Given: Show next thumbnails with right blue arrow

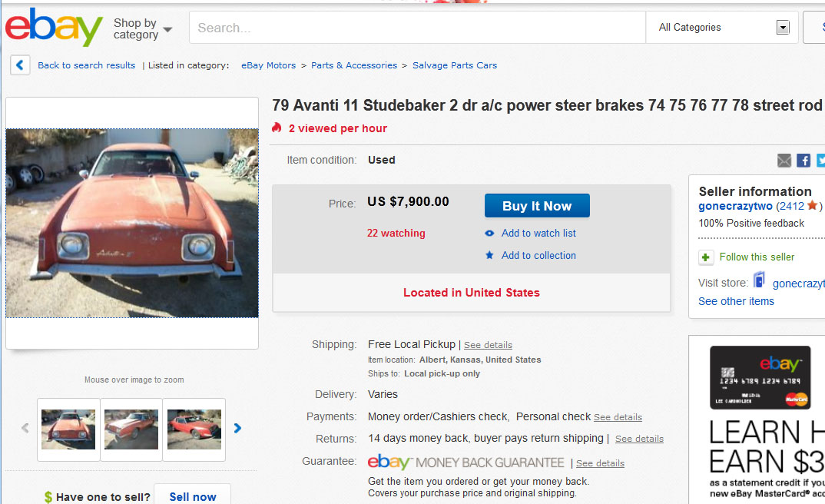Looking at the screenshot, I should tap(237, 428).
